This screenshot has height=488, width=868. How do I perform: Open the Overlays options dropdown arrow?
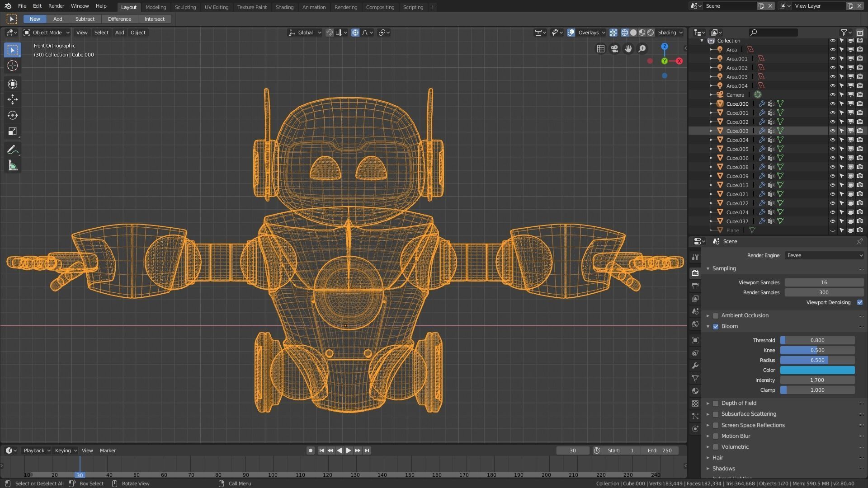pyautogui.click(x=604, y=33)
